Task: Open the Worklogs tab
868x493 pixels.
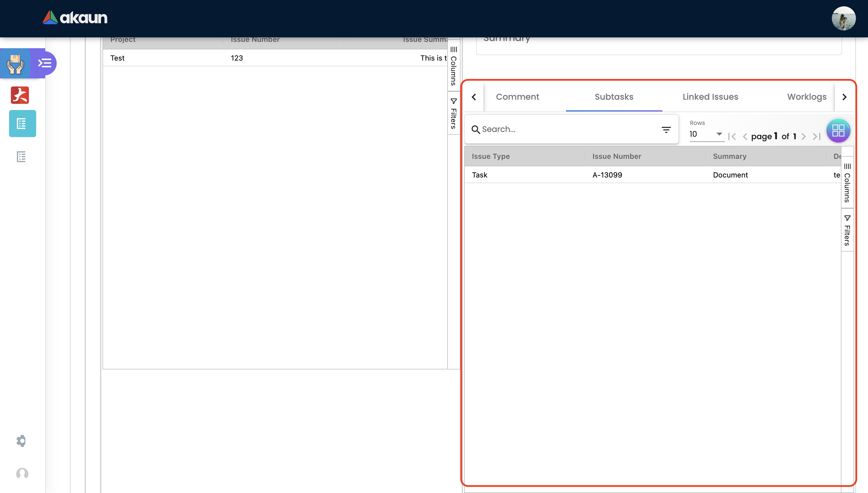Action: pos(807,97)
